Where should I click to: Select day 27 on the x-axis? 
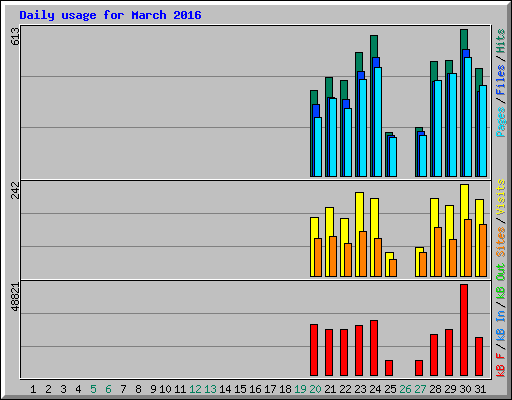click(x=420, y=389)
